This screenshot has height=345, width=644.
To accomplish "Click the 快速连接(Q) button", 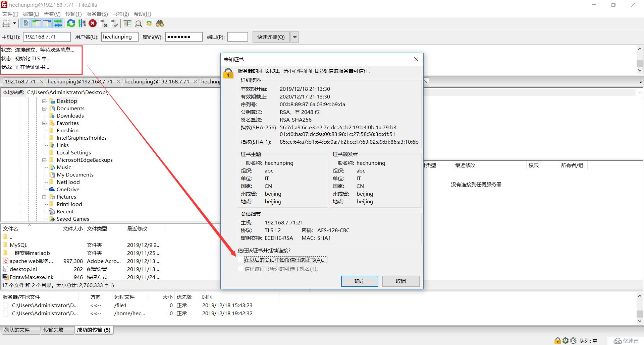I will [x=271, y=37].
